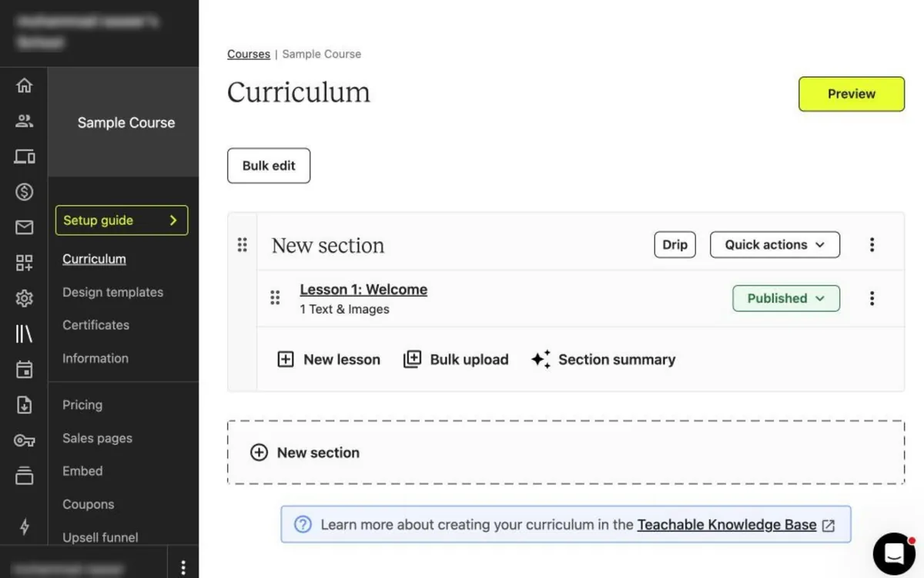Click the Preview button
This screenshot has height=578, width=924.
pyautogui.click(x=852, y=94)
